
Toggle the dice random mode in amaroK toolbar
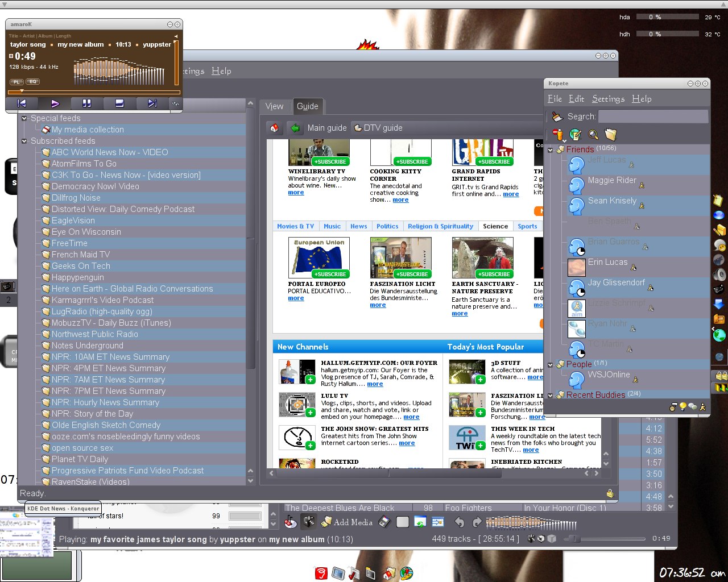tap(308, 521)
